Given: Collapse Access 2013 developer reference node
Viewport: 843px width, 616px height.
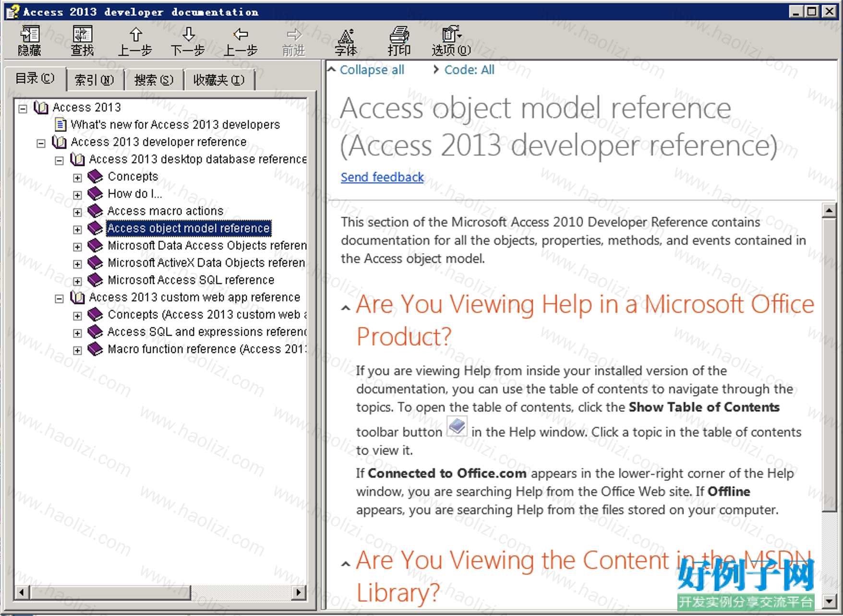Looking at the screenshot, I should click(x=41, y=143).
